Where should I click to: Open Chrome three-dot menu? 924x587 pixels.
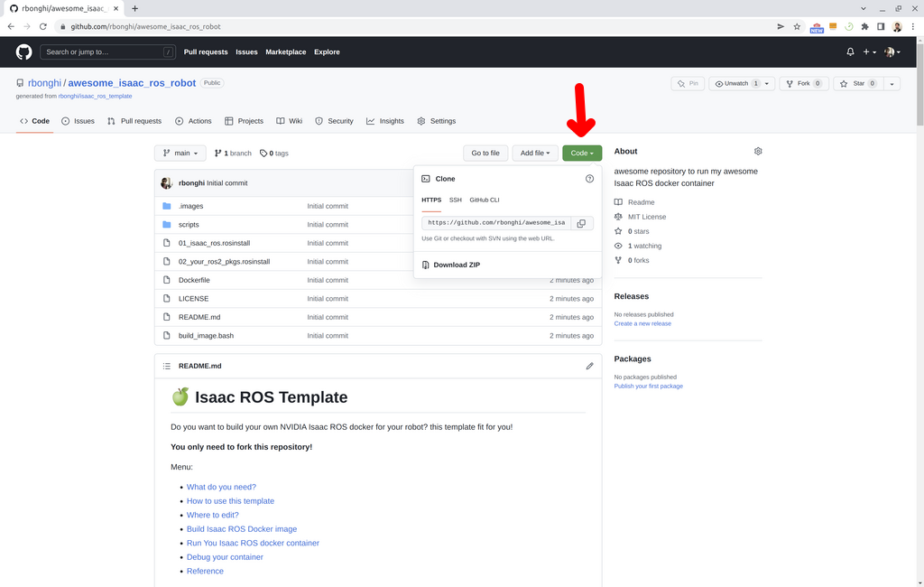pos(913,26)
